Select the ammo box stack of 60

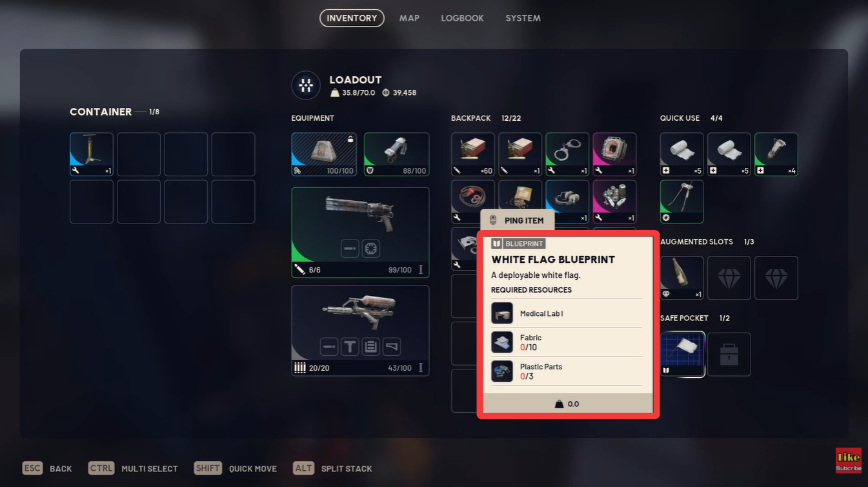(x=473, y=154)
